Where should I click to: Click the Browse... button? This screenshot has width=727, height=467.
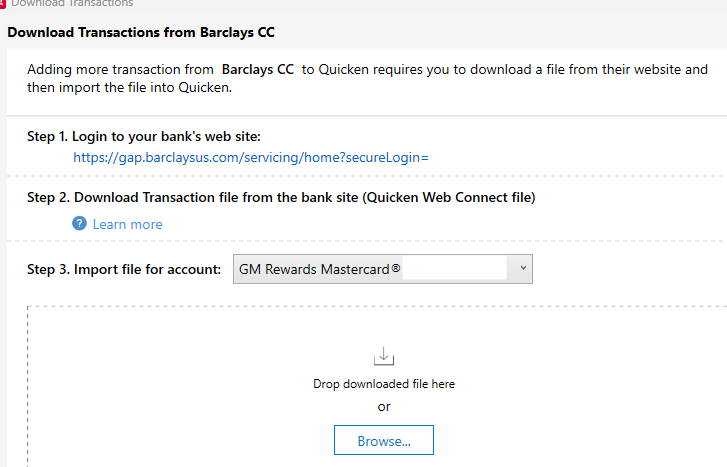pos(384,440)
